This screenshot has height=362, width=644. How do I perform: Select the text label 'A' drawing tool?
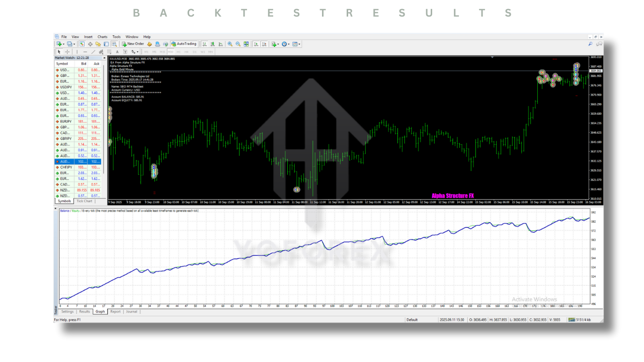tap(117, 52)
